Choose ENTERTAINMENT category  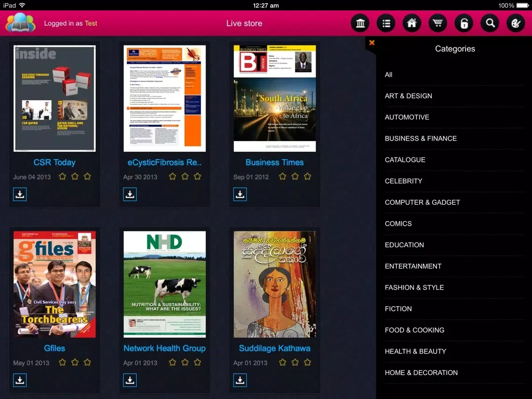coord(455,266)
